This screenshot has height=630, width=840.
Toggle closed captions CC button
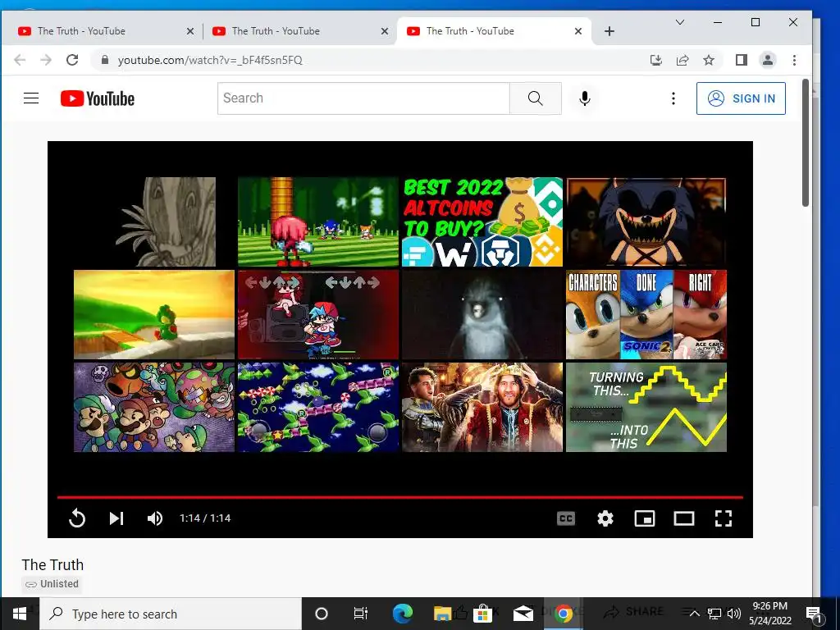click(x=566, y=518)
